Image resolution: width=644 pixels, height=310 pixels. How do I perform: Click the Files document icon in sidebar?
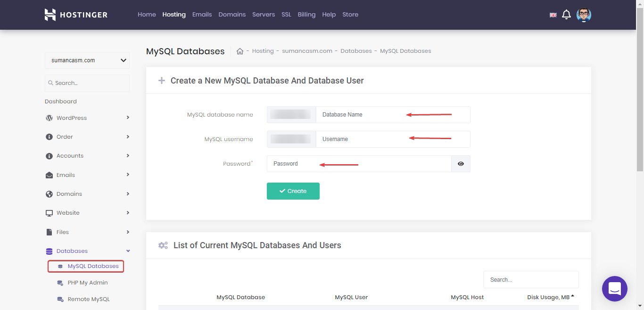click(49, 232)
